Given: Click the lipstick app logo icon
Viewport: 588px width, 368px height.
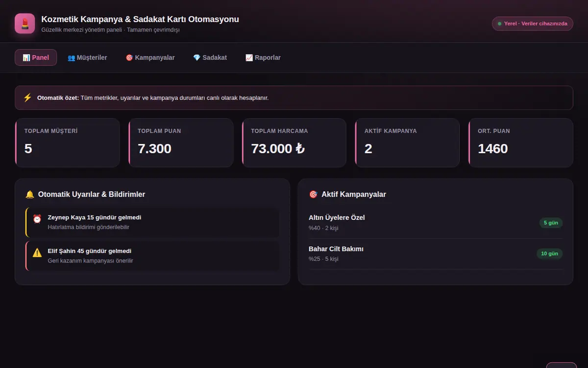Looking at the screenshot, I should click(x=24, y=24).
